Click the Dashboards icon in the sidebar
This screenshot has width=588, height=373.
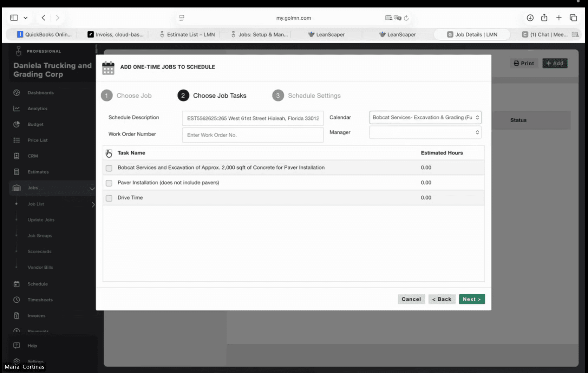coord(17,93)
